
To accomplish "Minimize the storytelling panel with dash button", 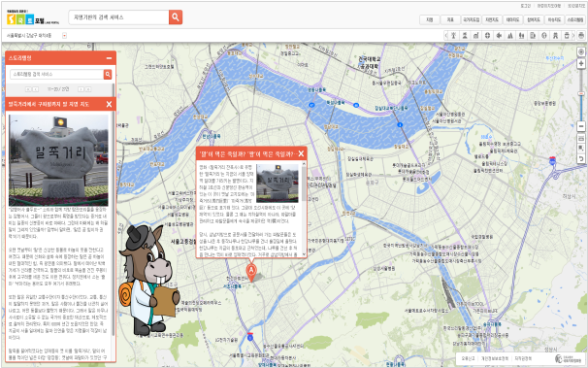I will click(x=109, y=58).
